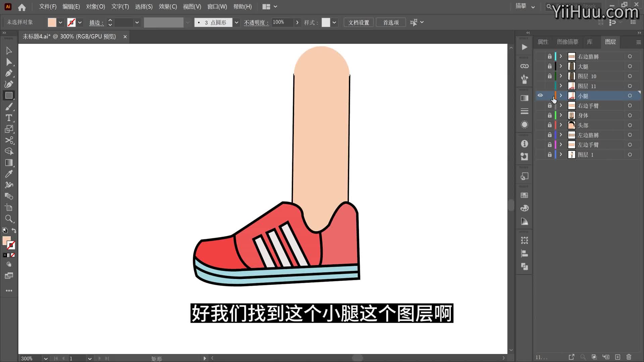Open Layers panel hamburger menu

pyautogui.click(x=638, y=42)
